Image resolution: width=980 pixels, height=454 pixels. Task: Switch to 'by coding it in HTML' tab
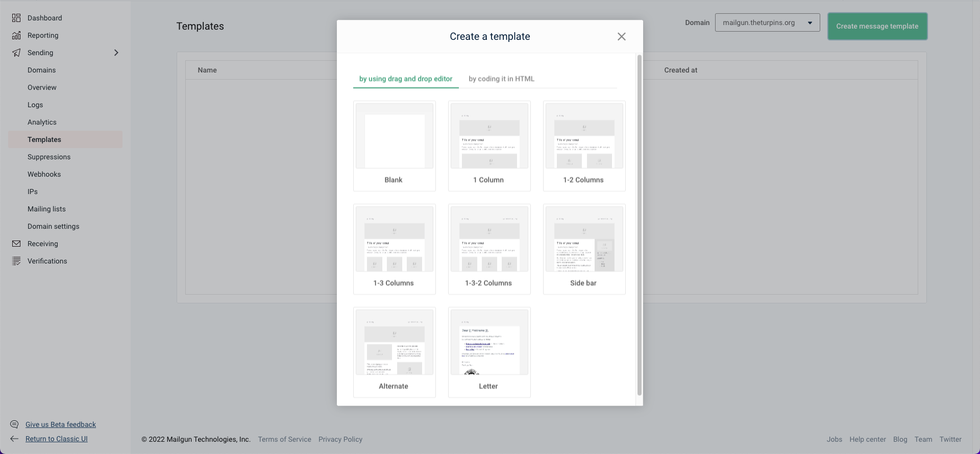click(501, 79)
